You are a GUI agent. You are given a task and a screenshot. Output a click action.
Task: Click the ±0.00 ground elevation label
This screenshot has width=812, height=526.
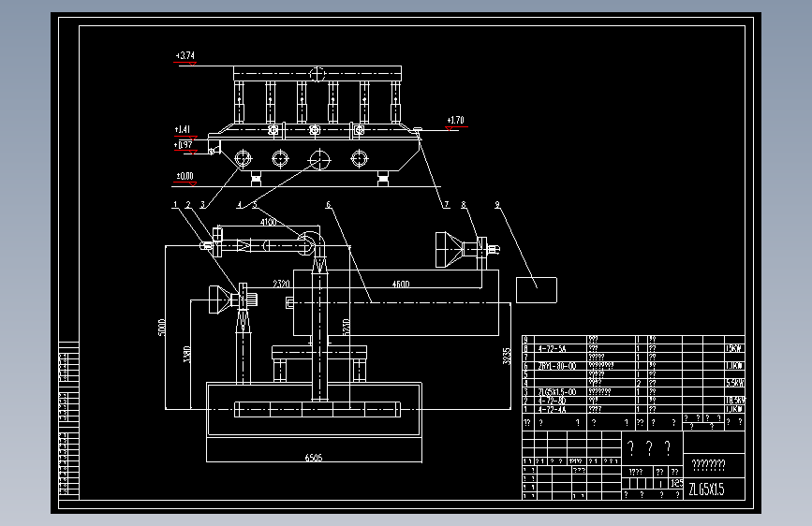tap(185, 176)
